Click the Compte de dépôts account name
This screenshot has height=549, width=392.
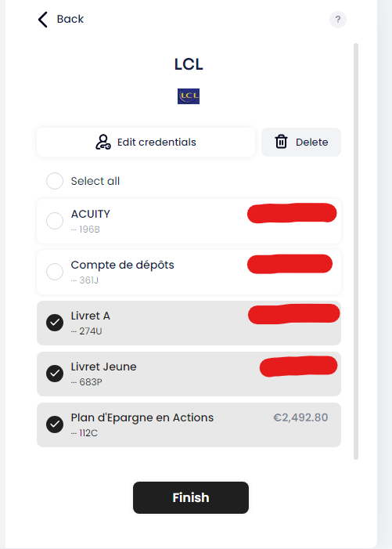(122, 265)
